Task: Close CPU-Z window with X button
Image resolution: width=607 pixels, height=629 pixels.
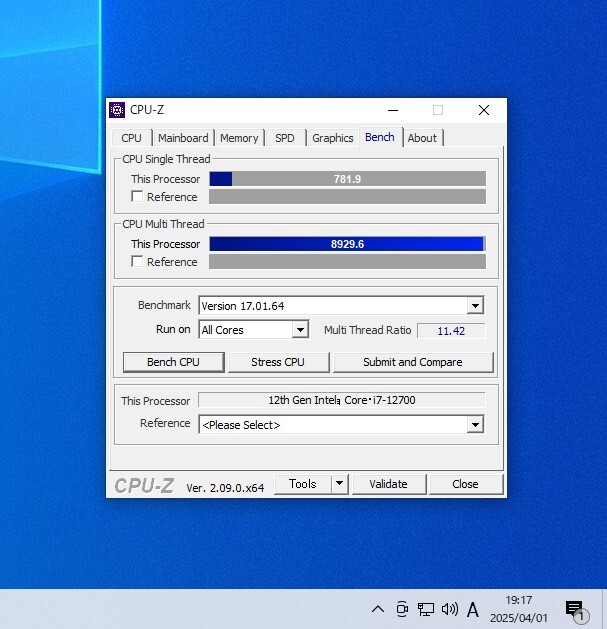Action: click(483, 110)
